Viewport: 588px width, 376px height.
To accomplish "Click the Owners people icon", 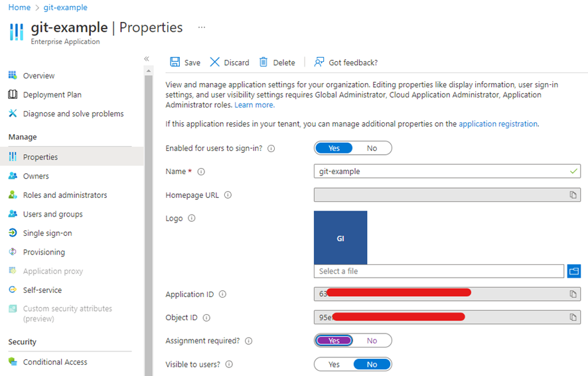I will click(x=13, y=175).
